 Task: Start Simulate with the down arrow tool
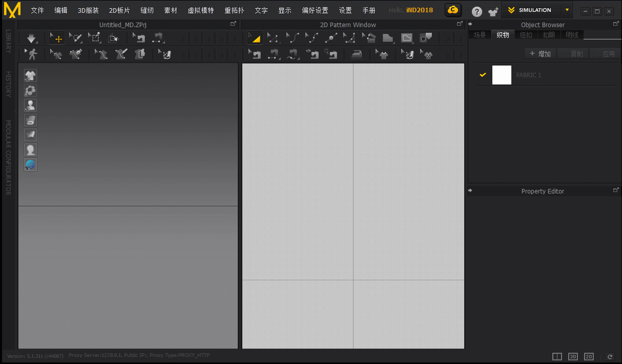tap(31, 38)
